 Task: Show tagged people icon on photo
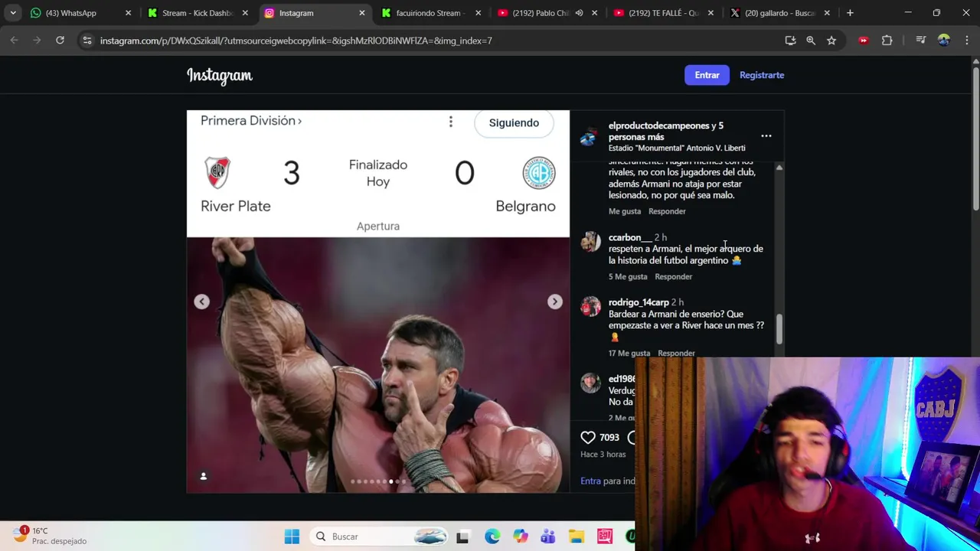204,476
